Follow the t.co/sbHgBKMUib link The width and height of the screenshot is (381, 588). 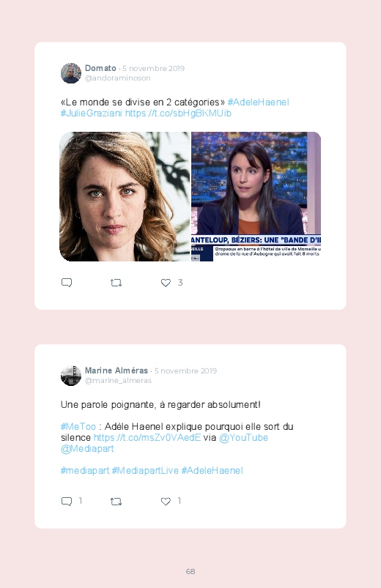[x=178, y=113]
